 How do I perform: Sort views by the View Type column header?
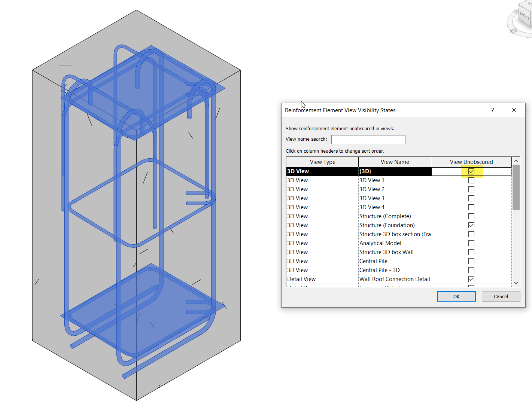(322, 162)
